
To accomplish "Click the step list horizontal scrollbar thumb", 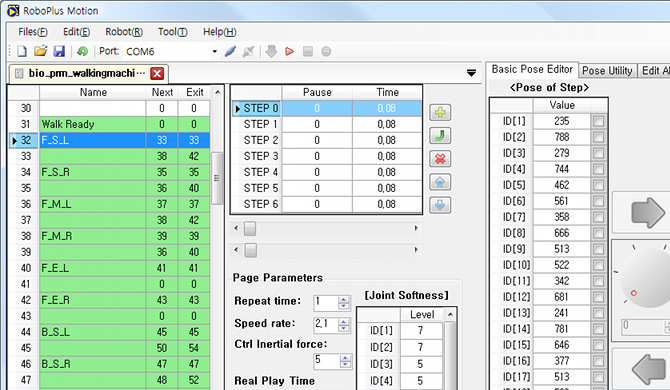I will click(250, 229).
